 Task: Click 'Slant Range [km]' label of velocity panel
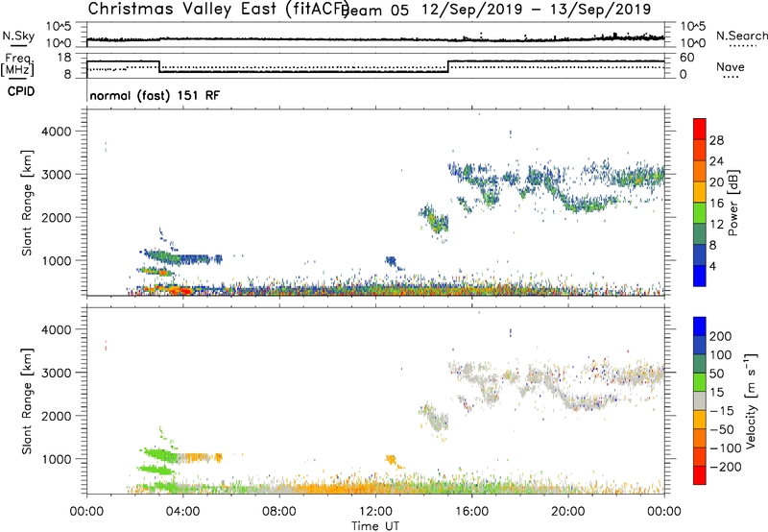click(27, 401)
